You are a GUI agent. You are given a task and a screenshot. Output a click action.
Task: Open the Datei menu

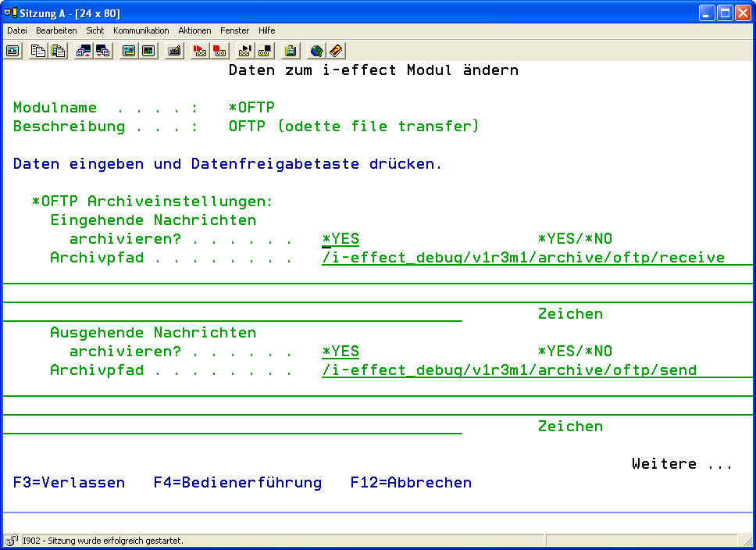click(17, 30)
